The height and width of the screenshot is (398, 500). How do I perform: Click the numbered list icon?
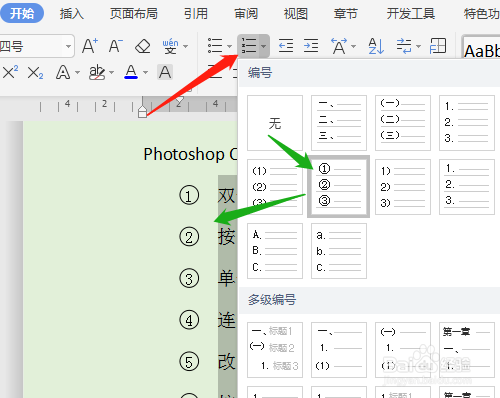[x=249, y=46]
